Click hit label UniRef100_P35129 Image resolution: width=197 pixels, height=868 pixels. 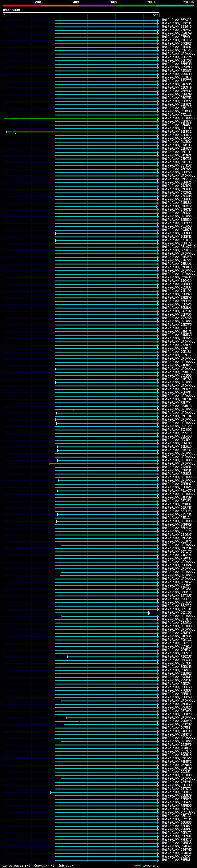click(177, 108)
